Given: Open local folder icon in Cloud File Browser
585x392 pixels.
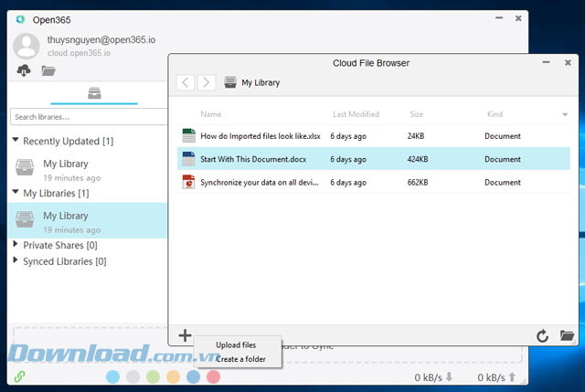Looking at the screenshot, I should 567,335.
